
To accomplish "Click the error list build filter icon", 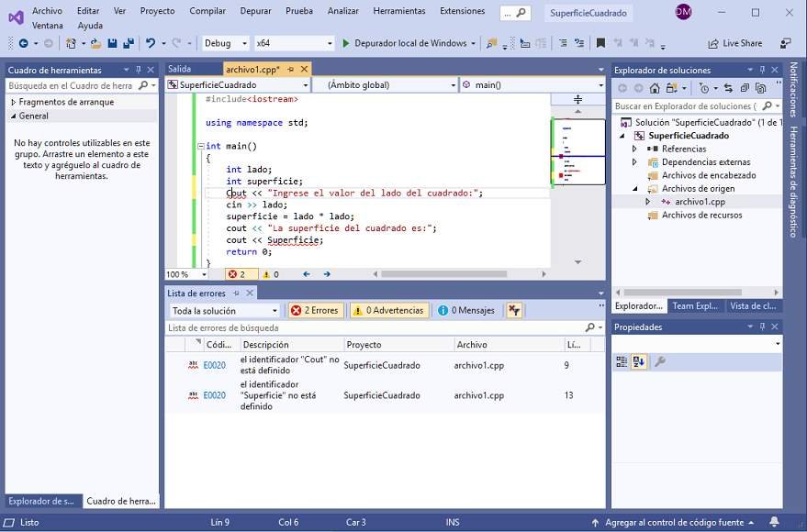I will point(514,310).
